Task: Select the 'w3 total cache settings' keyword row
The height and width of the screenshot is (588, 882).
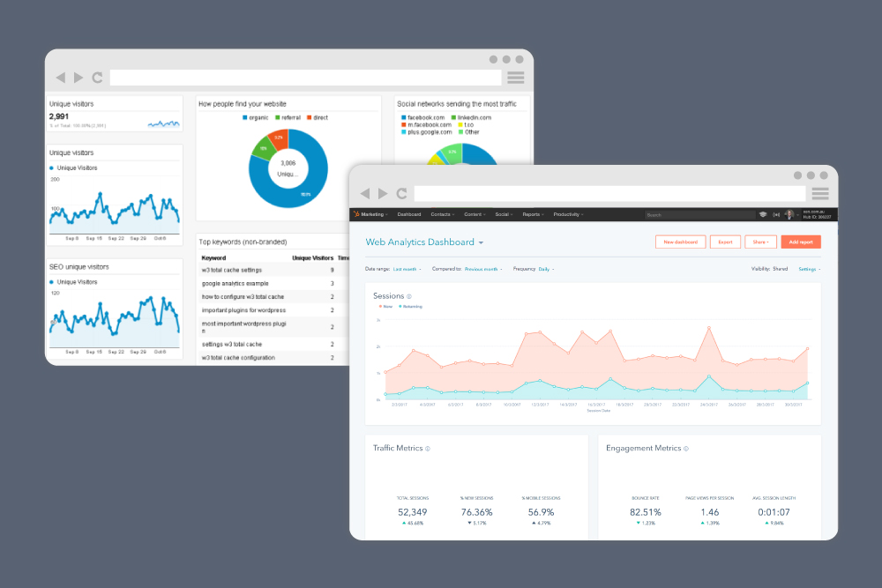Action: click(274, 271)
